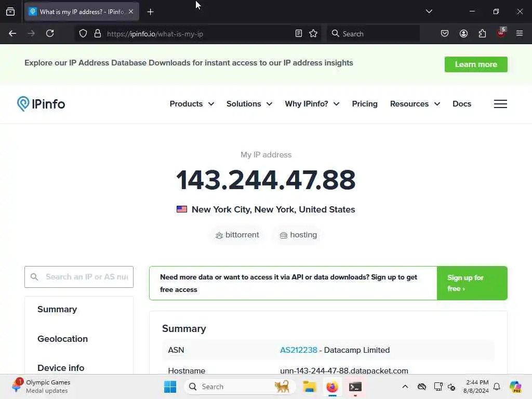Go to IPinfo home logo
532x399 pixels.
coord(41,104)
